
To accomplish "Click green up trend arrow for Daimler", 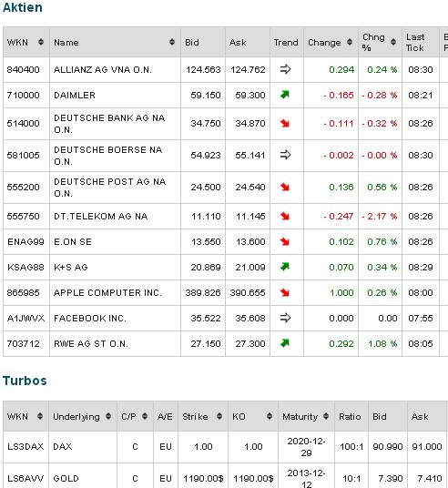I will (285, 95).
